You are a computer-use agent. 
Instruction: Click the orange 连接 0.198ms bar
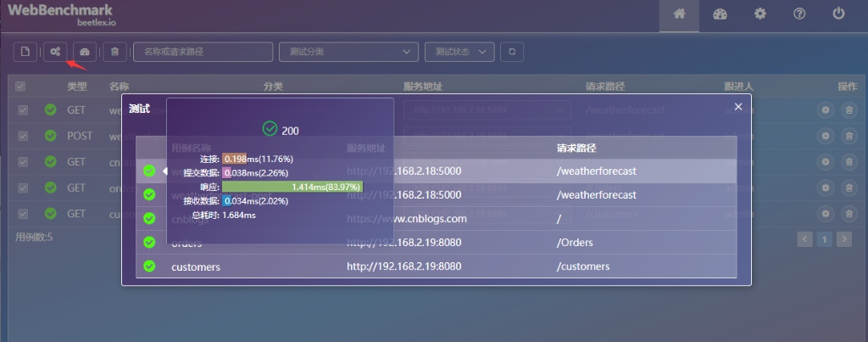[234, 159]
